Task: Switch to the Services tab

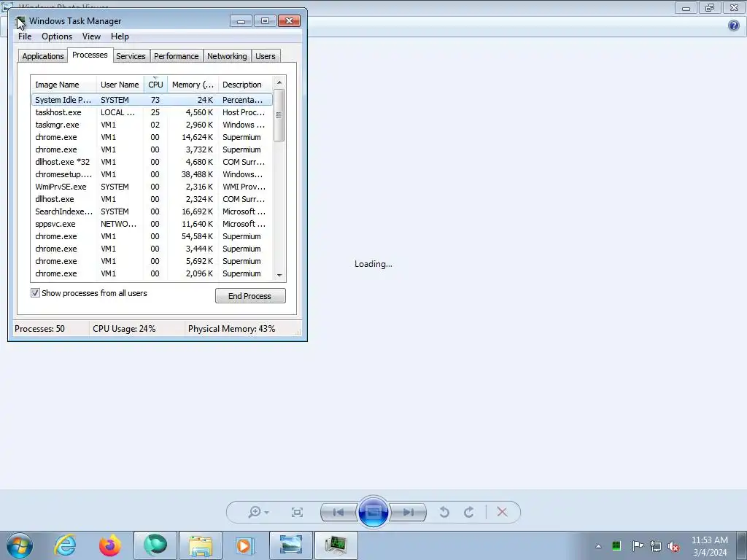Action: [131, 56]
